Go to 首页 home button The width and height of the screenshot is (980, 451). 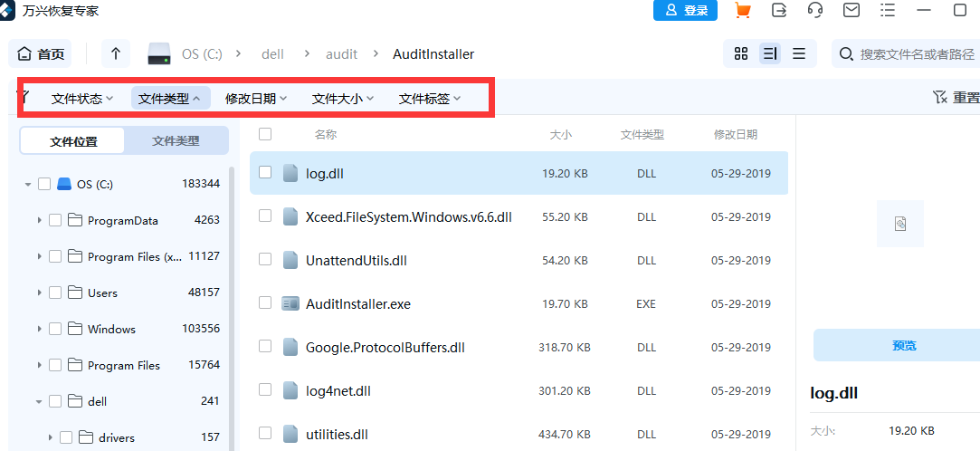point(40,53)
